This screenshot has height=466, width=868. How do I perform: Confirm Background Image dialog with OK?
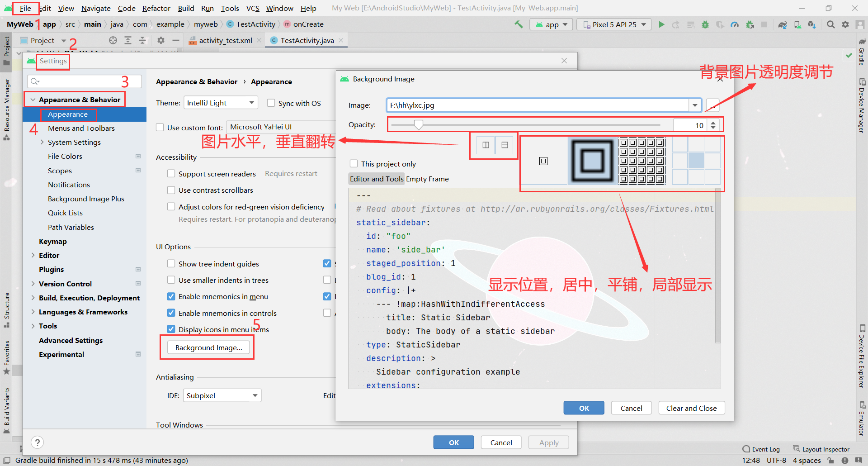[584, 408]
